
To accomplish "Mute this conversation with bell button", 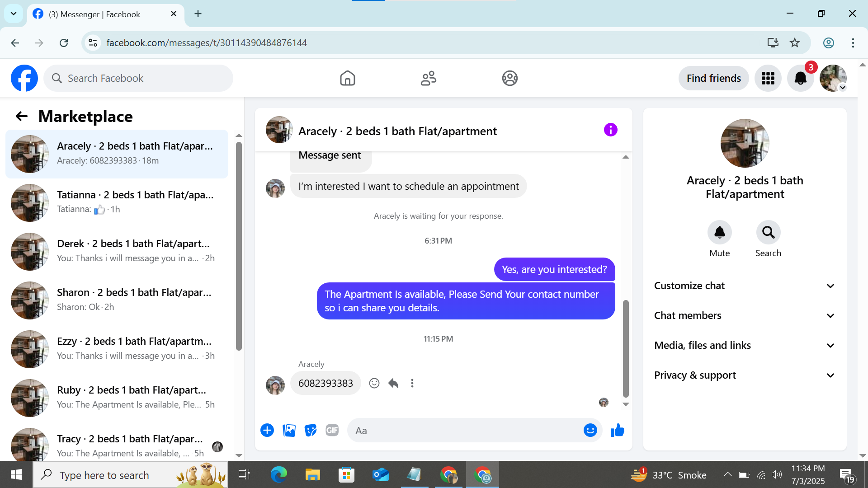I will click(719, 233).
